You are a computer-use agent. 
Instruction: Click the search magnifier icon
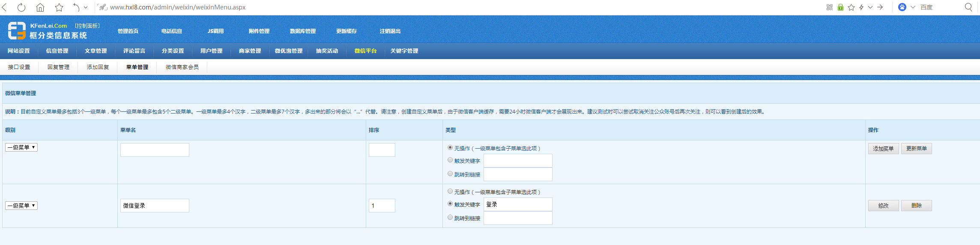click(x=968, y=7)
